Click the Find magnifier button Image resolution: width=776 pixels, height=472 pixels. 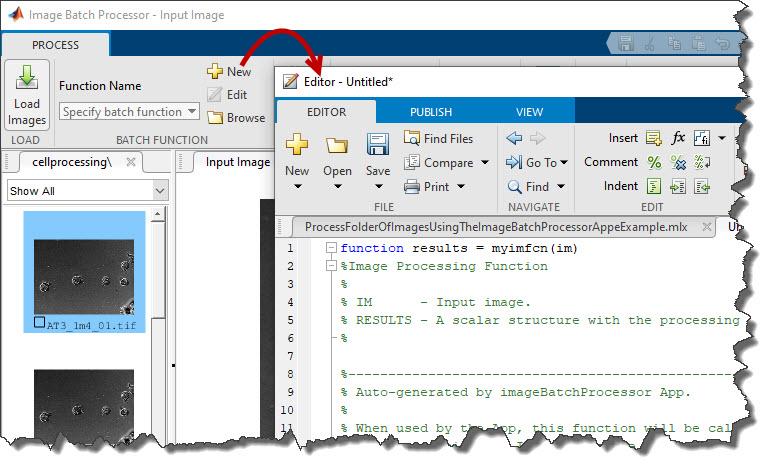coord(528,187)
